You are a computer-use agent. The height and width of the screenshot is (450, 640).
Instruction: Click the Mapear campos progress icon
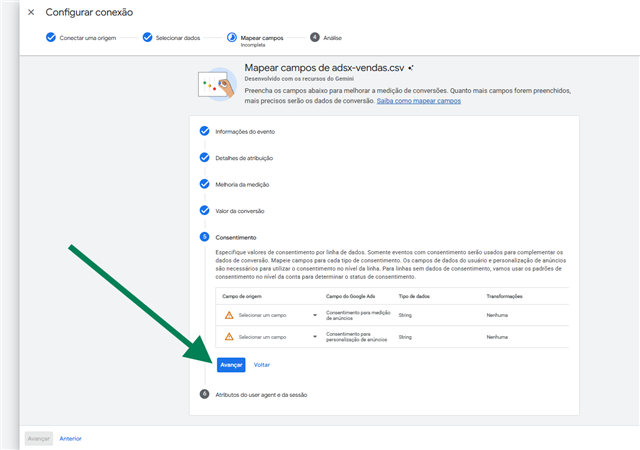point(231,38)
